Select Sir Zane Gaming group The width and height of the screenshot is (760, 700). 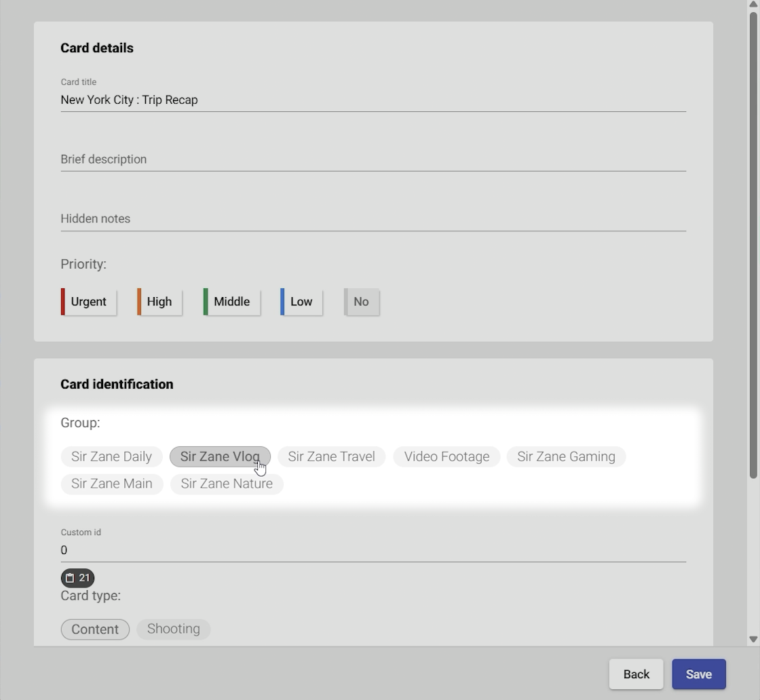tap(566, 456)
